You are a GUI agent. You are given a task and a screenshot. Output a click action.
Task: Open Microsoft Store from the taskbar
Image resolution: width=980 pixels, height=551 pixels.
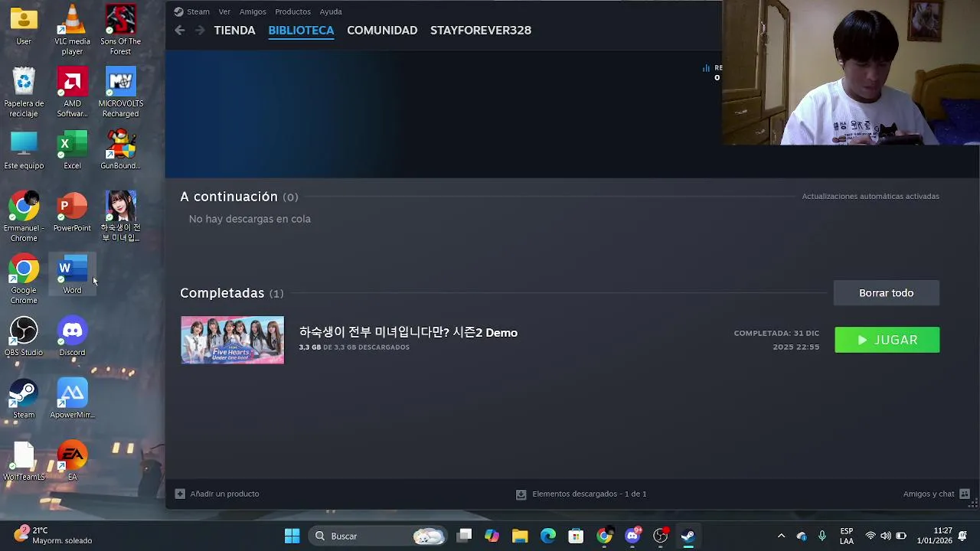click(x=576, y=536)
